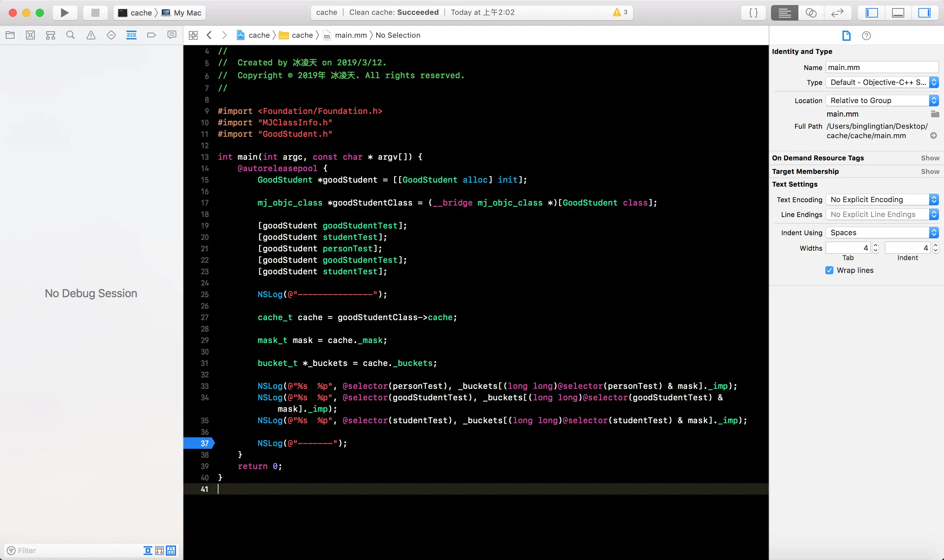Open the Find navigator magnifier icon
Image resolution: width=944 pixels, height=560 pixels.
70,35
